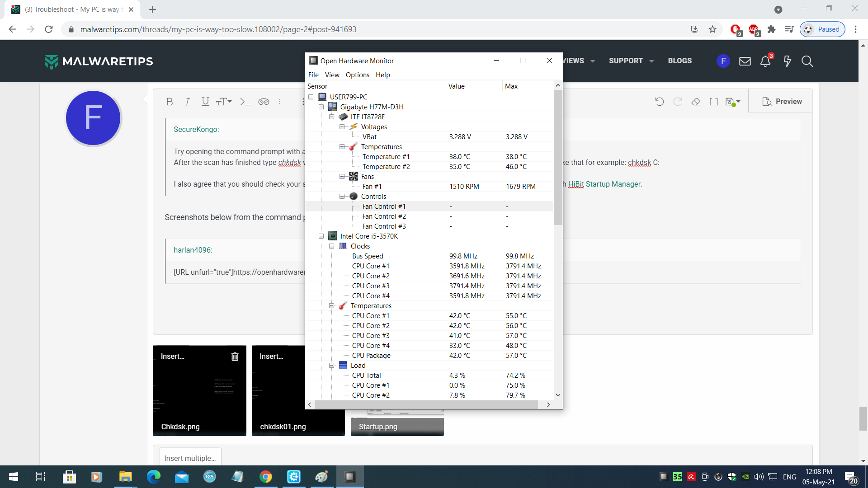This screenshot has height=488, width=868.
Task: Open the font size dropdown
Action: coord(224,102)
